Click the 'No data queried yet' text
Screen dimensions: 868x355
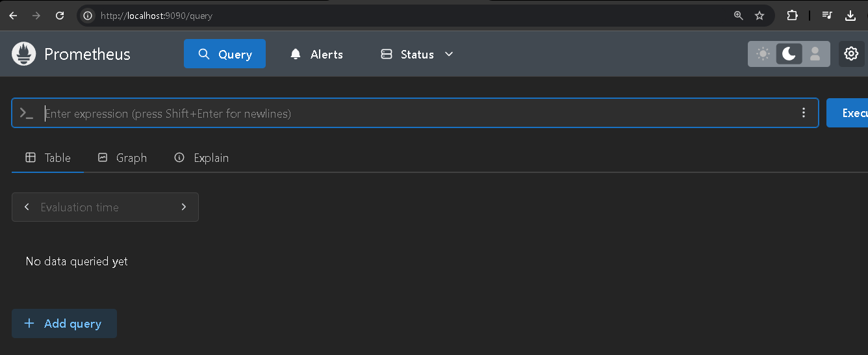[x=77, y=261]
